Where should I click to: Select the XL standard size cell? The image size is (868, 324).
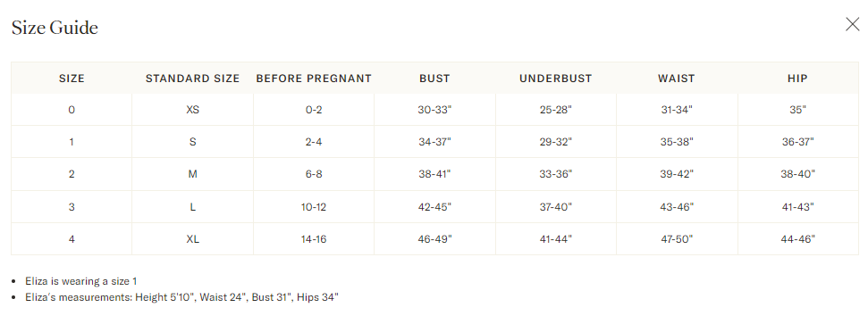point(193,239)
